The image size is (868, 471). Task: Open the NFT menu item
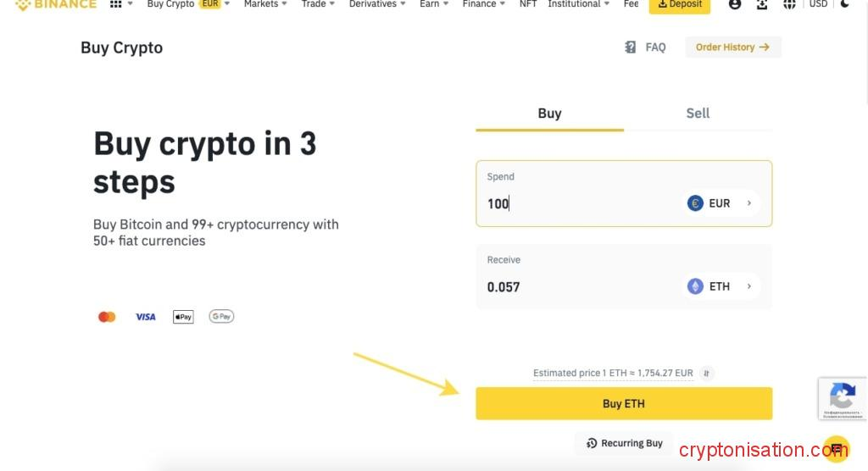528,4
